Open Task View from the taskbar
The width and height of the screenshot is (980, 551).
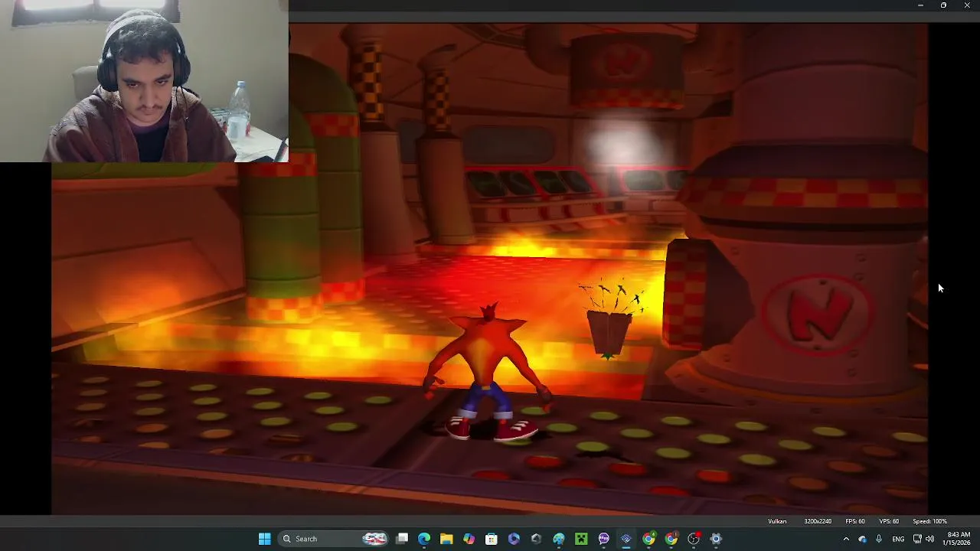[402, 539]
